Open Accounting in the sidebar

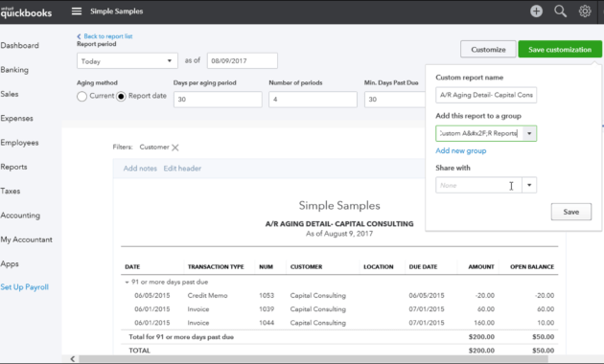20,216
